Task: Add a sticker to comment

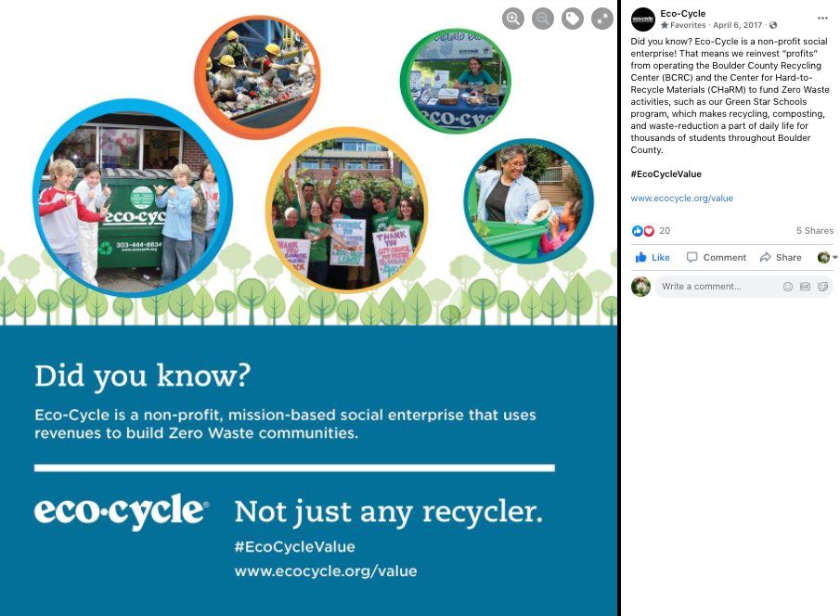Action: pos(823,287)
